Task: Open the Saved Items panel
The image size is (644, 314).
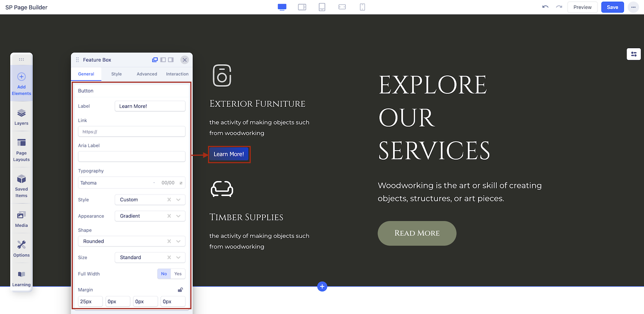Action: click(x=21, y=186)
